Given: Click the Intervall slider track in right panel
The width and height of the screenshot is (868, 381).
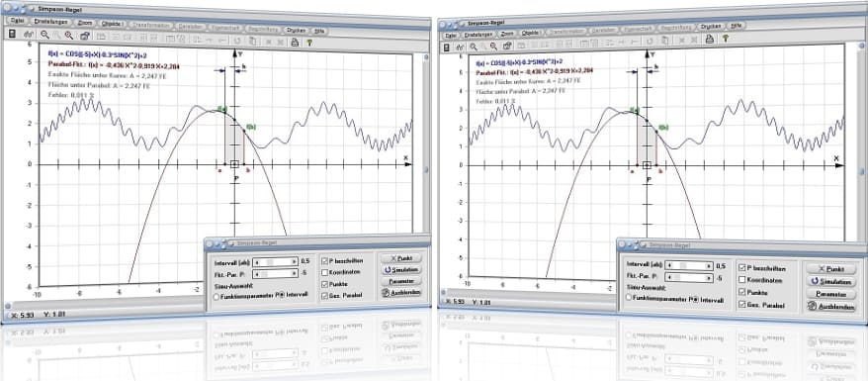Looking at the screenshot, I should coord(689,265).
